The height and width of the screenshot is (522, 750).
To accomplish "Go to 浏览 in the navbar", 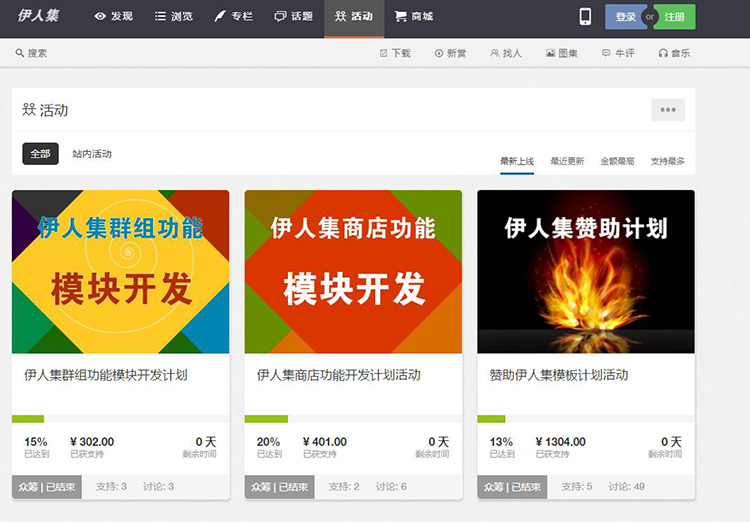I will 174,17.
